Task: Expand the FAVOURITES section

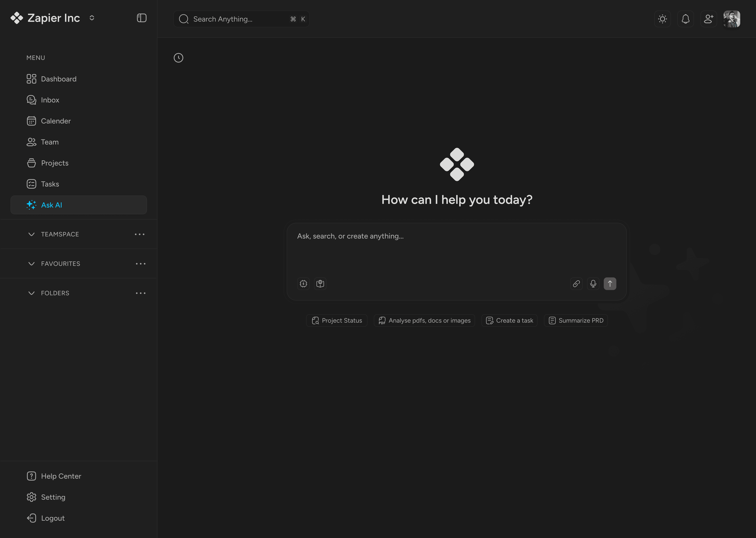Action: coord(31,264)
